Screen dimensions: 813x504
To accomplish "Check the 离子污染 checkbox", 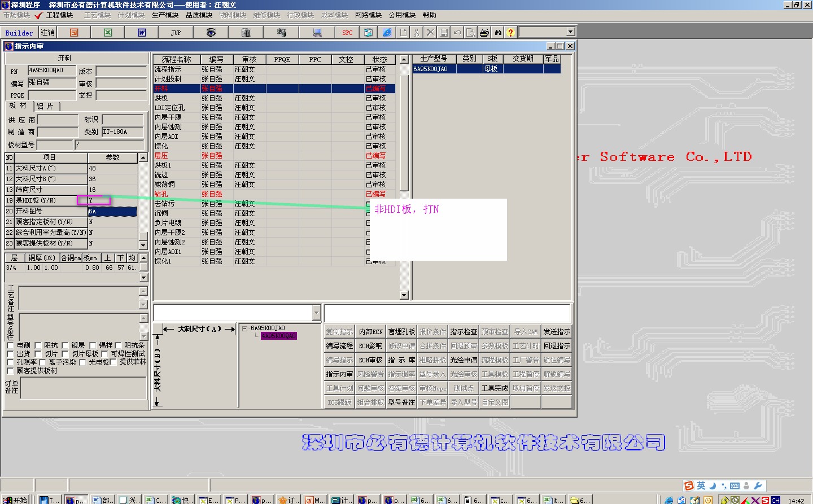I will click(x=43, y=362).
